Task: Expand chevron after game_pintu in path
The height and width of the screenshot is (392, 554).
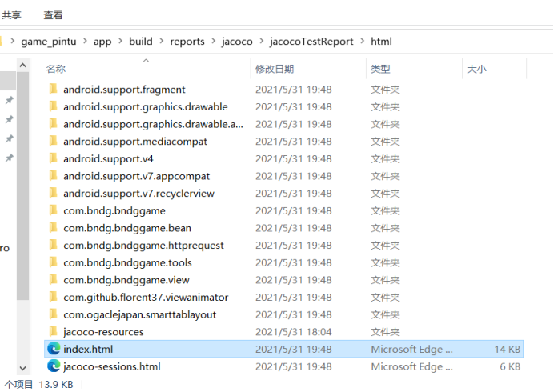Action: click(x=85, y=42)
